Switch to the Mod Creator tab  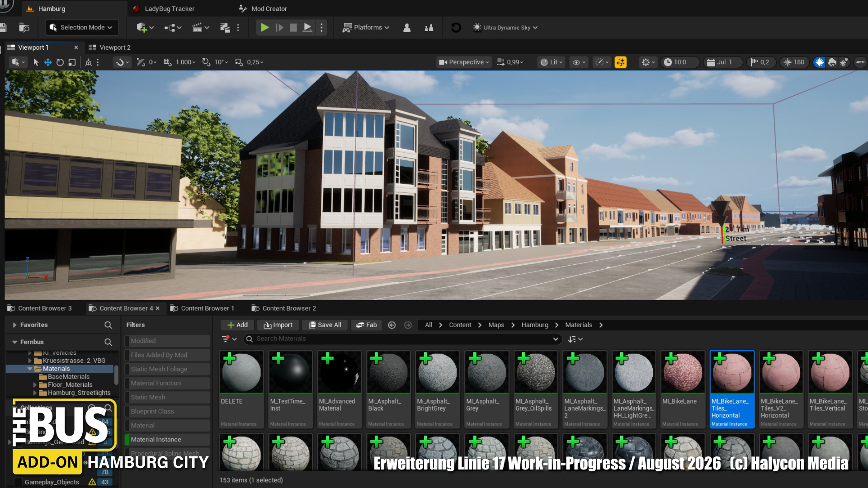(x=263, y=9)
